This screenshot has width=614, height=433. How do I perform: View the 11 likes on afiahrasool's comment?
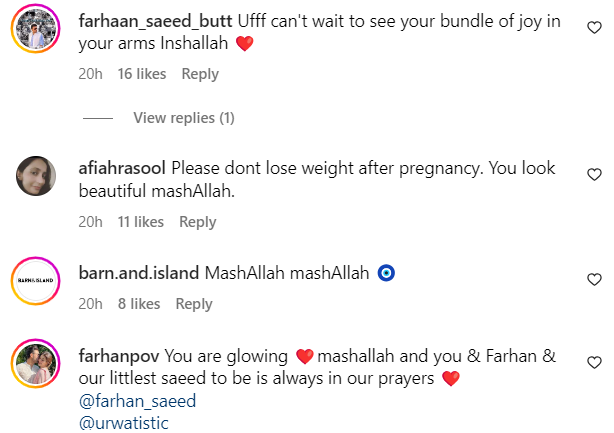pyautogui.click(x=140, y=222)
